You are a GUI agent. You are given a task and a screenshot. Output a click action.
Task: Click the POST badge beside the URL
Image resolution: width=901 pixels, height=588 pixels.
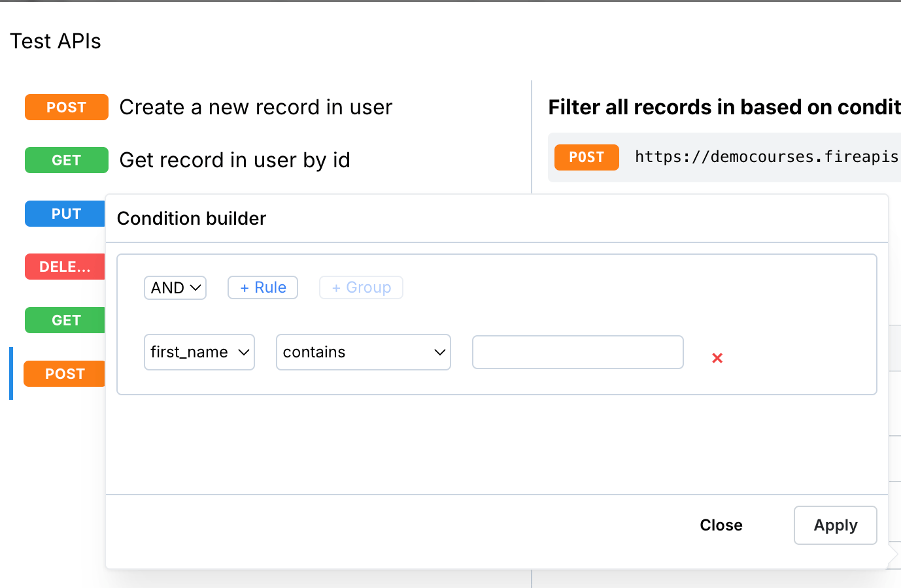(x=586, y=157)
